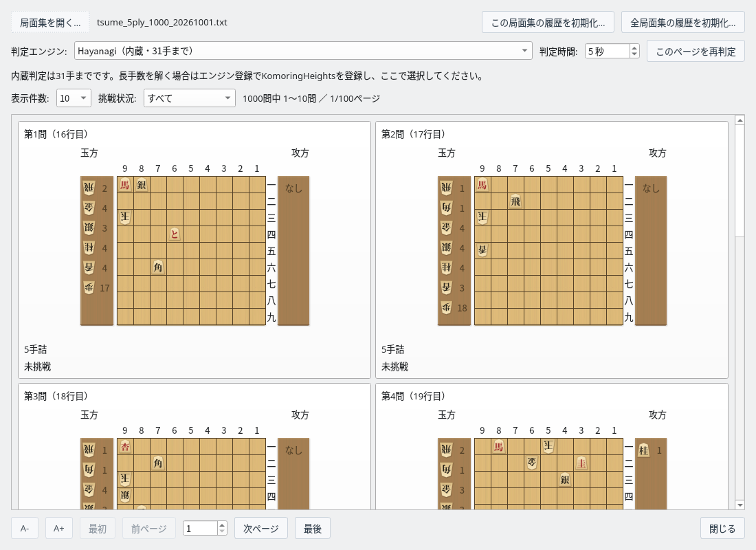Click the file name tsume_5ply_1000_20261001.txt

(162, 22)
